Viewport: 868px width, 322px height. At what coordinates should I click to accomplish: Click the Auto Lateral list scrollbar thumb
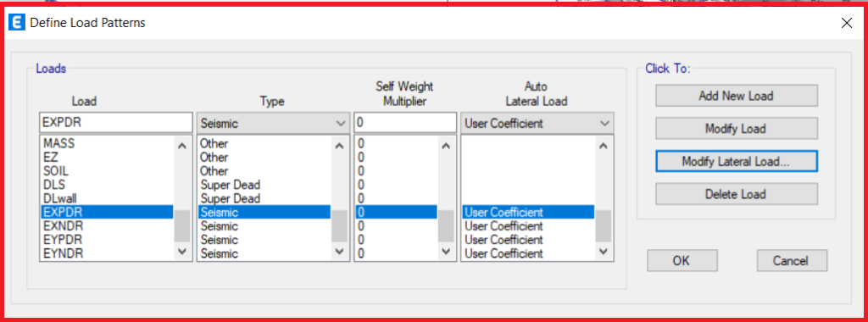coord(604,225)
